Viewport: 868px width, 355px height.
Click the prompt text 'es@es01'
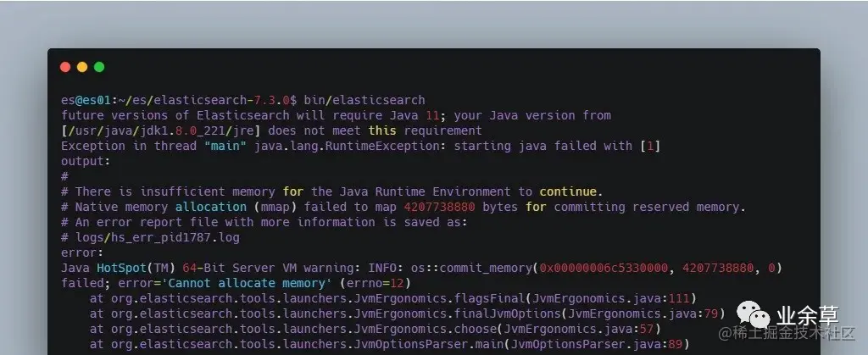coord(86,100)
